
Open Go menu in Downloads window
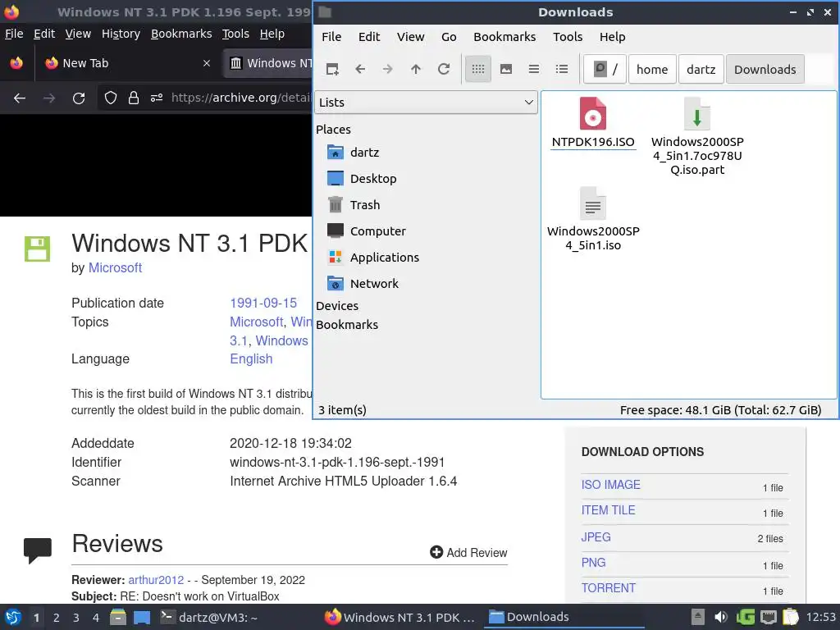click(449, 37)
